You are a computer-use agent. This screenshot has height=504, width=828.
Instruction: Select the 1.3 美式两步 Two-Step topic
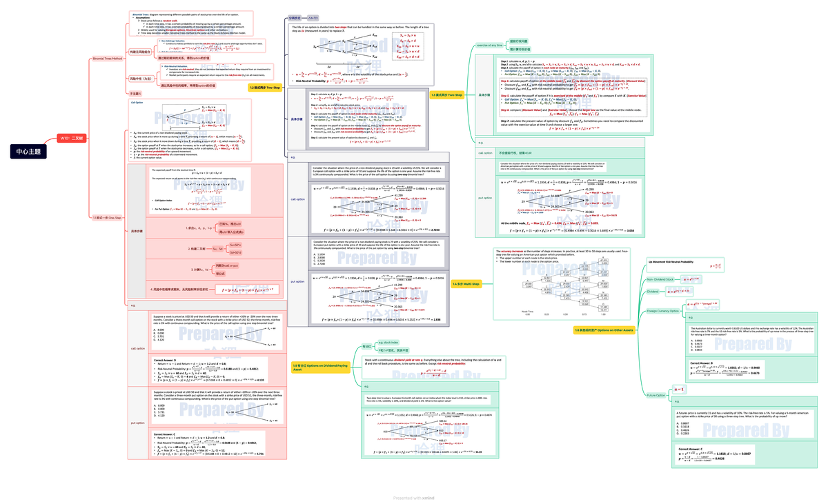tap(446, 94)
